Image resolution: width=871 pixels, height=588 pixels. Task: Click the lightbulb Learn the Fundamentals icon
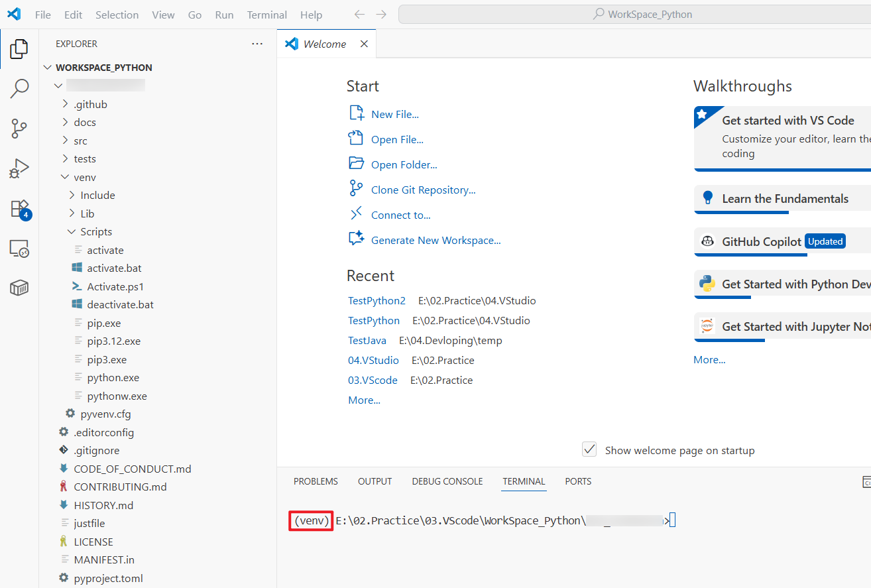[707, 198]
